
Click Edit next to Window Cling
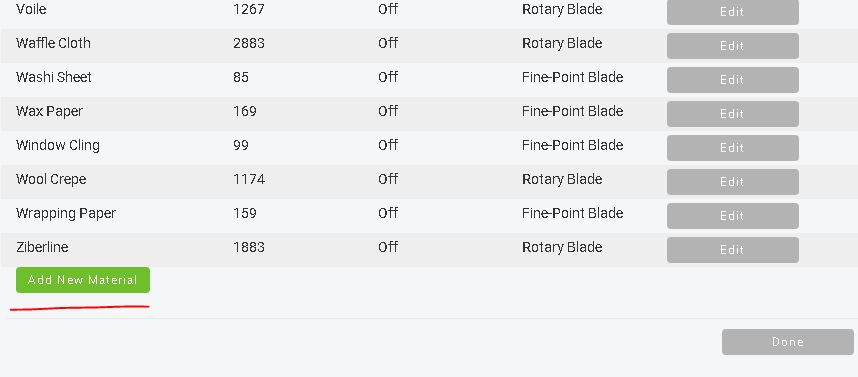click(x=732, y=148)
